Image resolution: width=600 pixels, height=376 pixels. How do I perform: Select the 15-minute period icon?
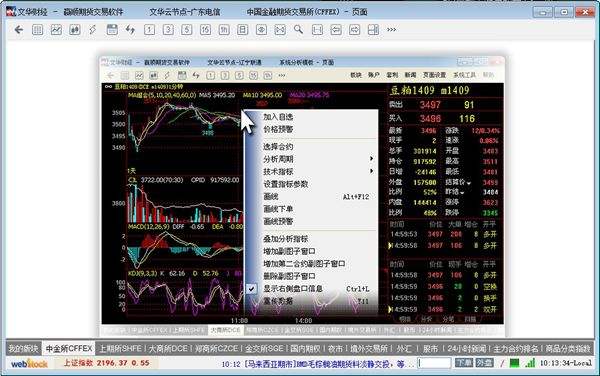coord(205,29)
